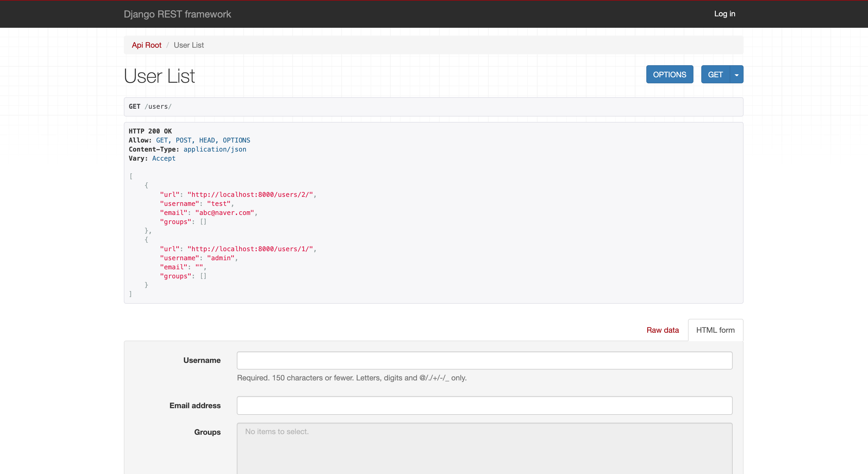Click the HTTP 200 OK status text

point(150,131)
